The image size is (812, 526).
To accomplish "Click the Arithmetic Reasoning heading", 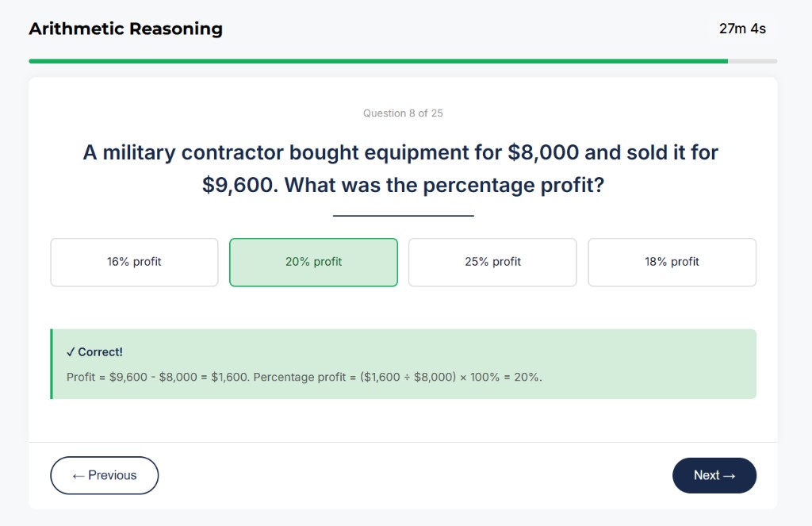I will (x=125, y=29).
